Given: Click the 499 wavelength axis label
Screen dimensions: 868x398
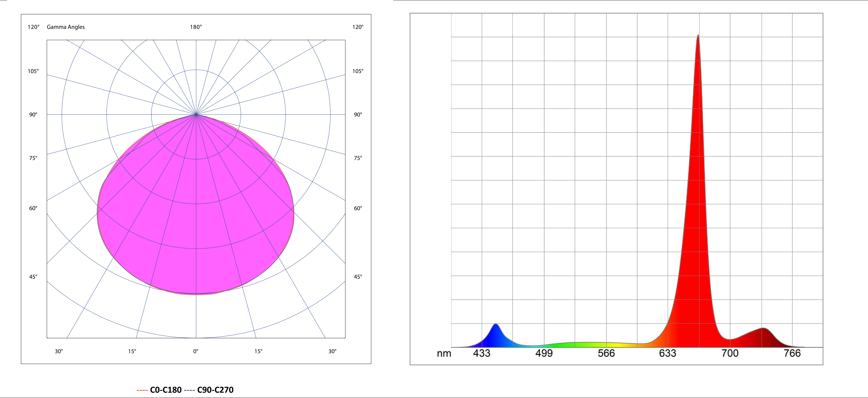Looking at the screenshot, I should pyautogui.click(x=544, y=353).
